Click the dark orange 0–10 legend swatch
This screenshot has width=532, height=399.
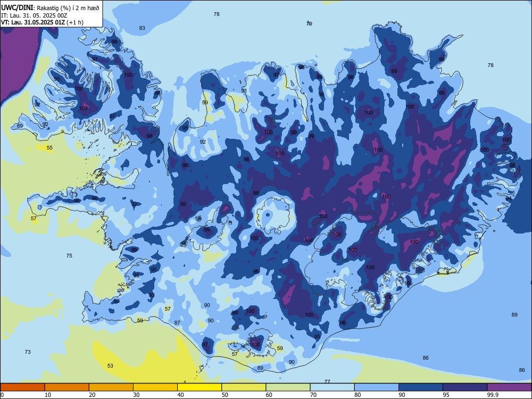22,387
